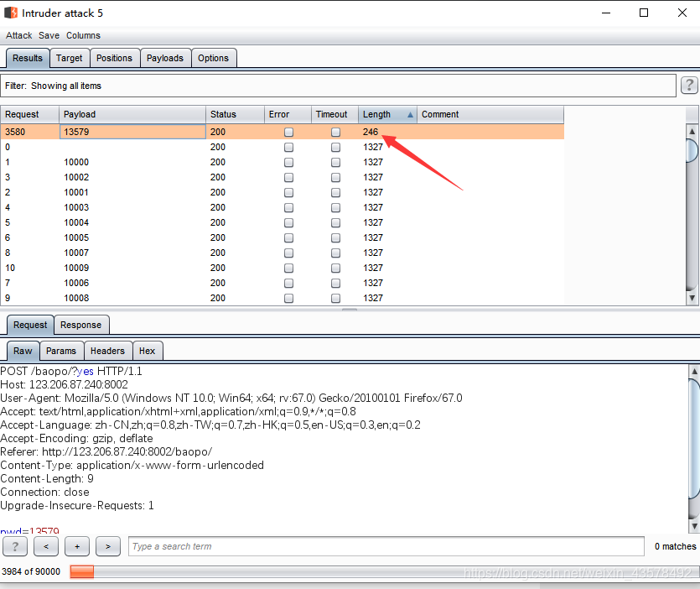Toggle Timeout checkbox for request 3580

(335, 132)
